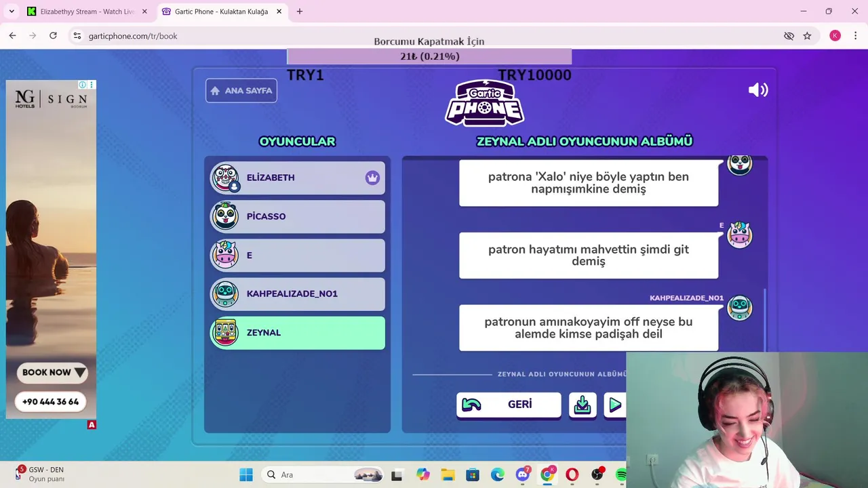This screenshot has width=868, height=488.
Task: Click the NG Hotels Sign logo
Action: 51,100
